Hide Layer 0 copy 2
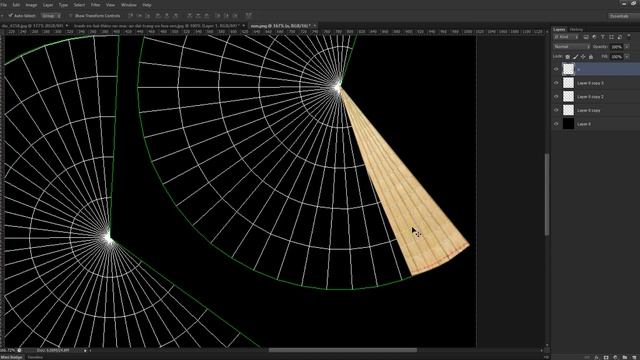 coord(556,97)
